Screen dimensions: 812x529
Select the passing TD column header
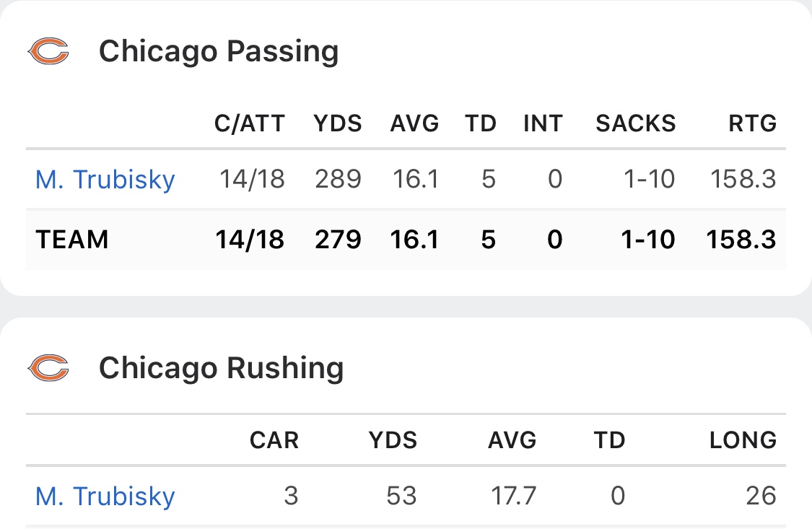481,123
